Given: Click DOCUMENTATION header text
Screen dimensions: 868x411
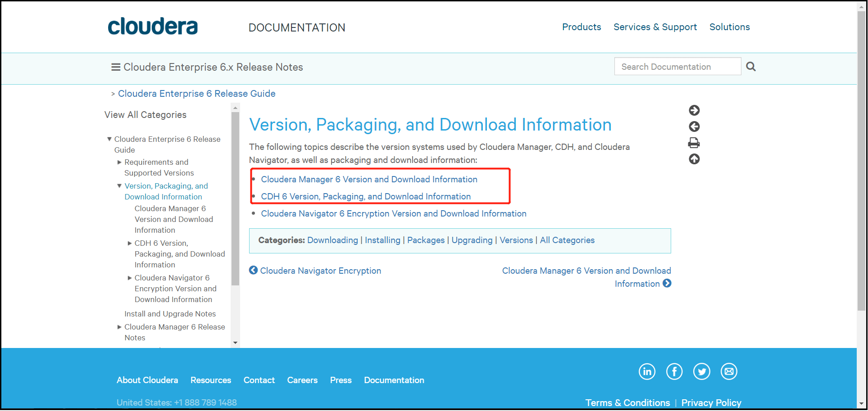Looking at the screenshot, I should (297, 27).
